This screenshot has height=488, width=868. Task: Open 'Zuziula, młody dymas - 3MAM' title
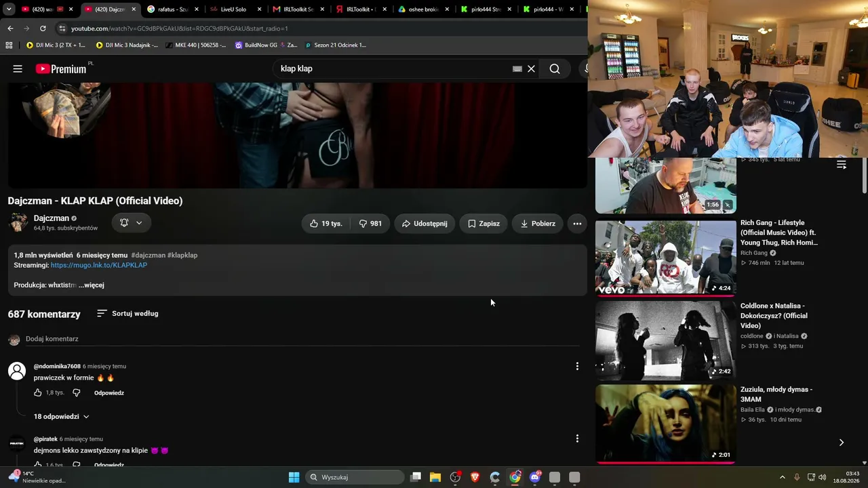[776, 394]
